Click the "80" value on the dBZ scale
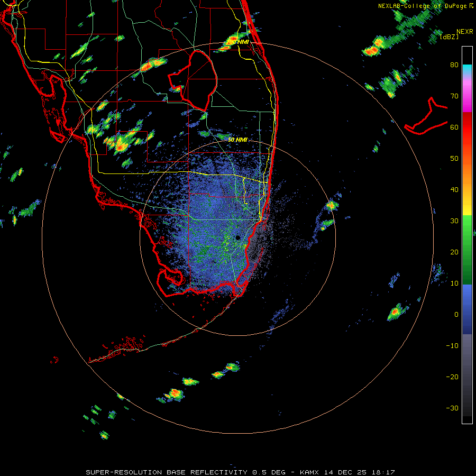The height and width of the screenshot is (476, 476). [454, 65]
